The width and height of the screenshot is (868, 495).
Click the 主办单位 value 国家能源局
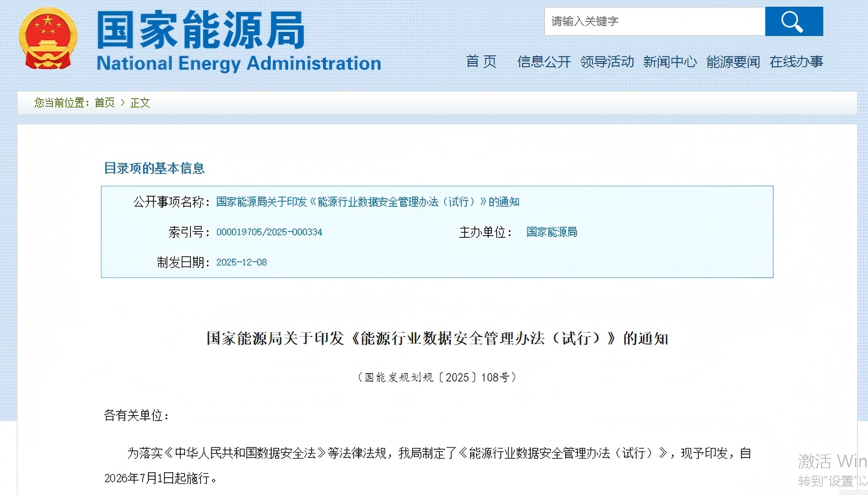(x=552, y=232)
